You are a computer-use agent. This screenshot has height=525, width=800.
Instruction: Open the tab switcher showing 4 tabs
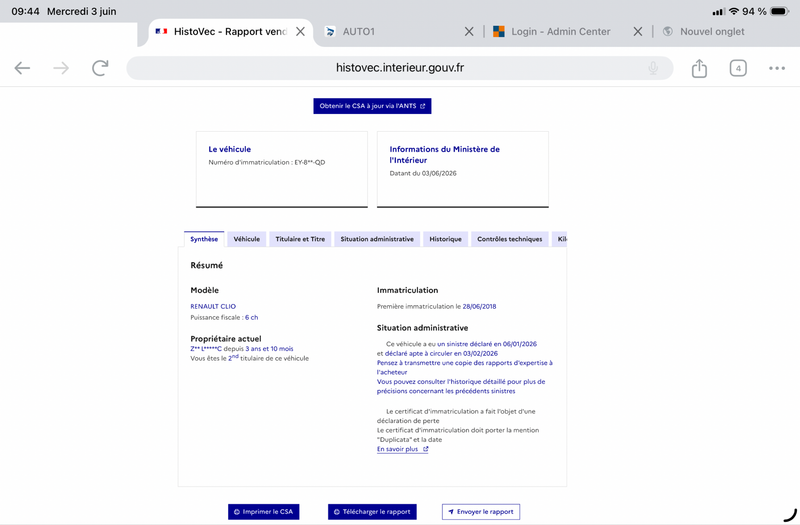point(738,68)
